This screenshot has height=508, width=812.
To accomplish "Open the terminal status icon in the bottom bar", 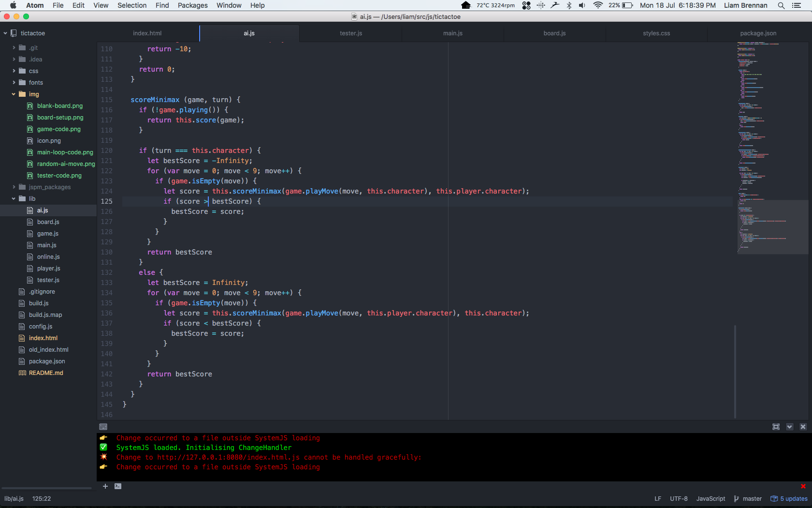I will click(118, 486).
